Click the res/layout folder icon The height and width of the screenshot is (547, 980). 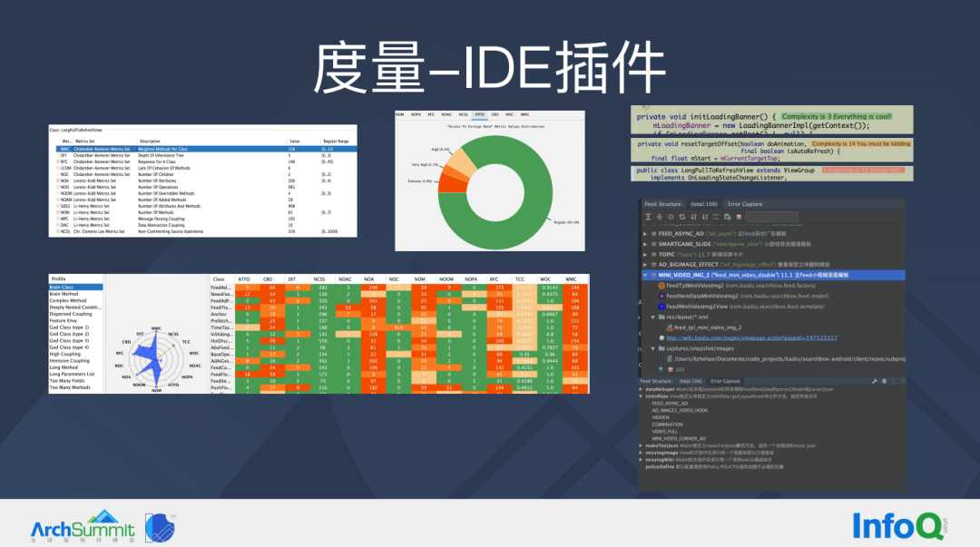pyautogui.click(x=661, y=317)
